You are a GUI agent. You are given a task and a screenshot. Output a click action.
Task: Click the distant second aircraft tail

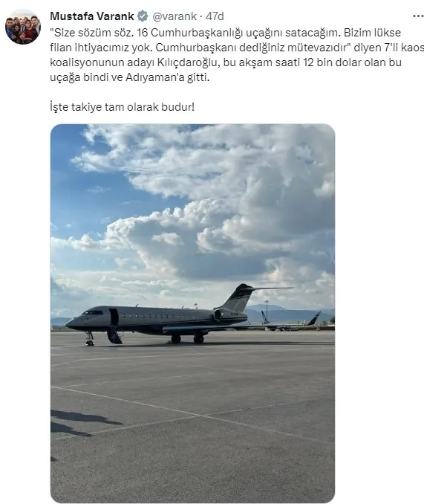(x=315, y=318)
